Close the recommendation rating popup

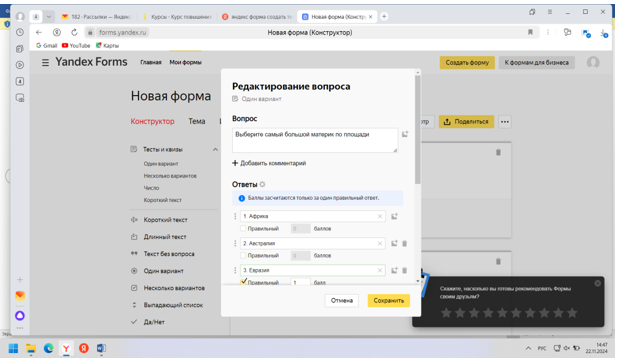click(598, 283)
